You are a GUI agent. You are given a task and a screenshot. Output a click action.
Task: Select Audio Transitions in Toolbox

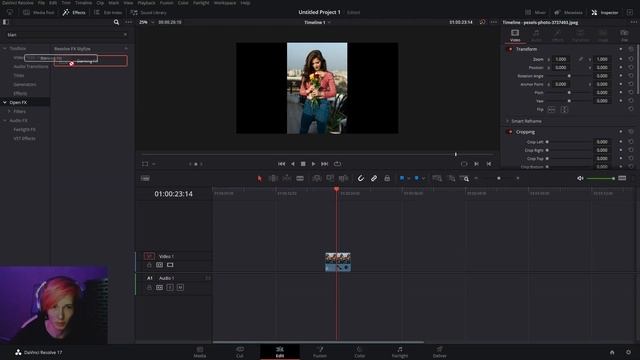coord(31,67)
